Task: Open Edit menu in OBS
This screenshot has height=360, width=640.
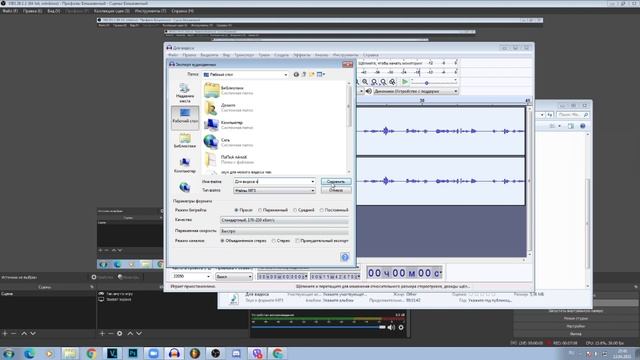Action: [33, 11]
